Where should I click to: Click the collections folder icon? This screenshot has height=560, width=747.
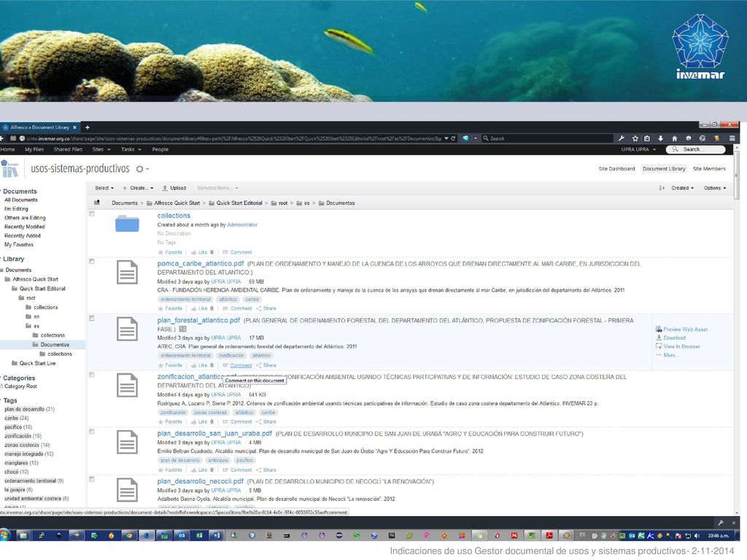point(127,224)
